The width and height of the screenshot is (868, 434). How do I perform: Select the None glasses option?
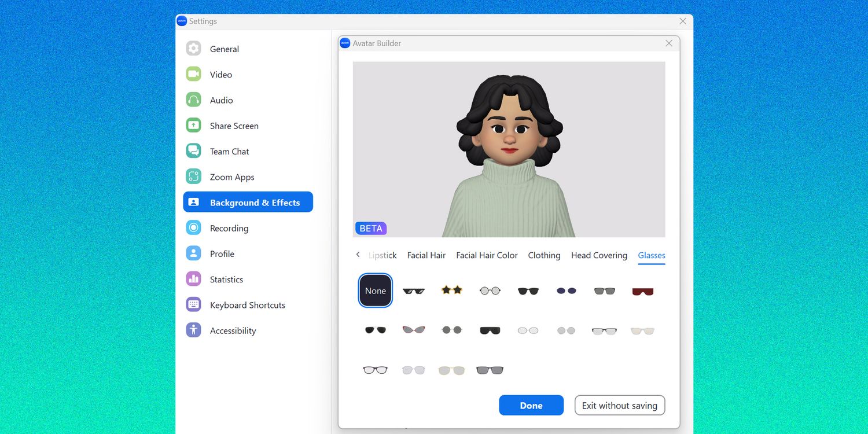tap(375, 290)
